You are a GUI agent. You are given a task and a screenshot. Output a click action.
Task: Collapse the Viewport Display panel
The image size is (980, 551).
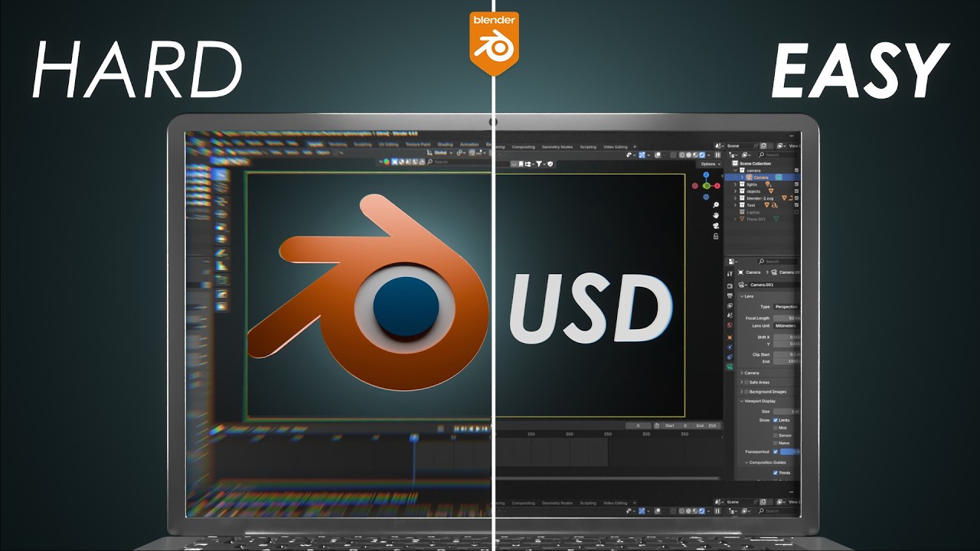(x=741, y=401)
